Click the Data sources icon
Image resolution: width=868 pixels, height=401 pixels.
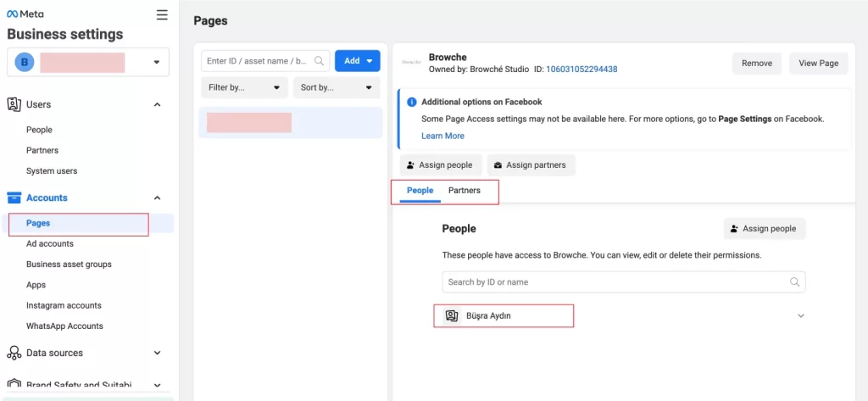click(x=14, y=353)
